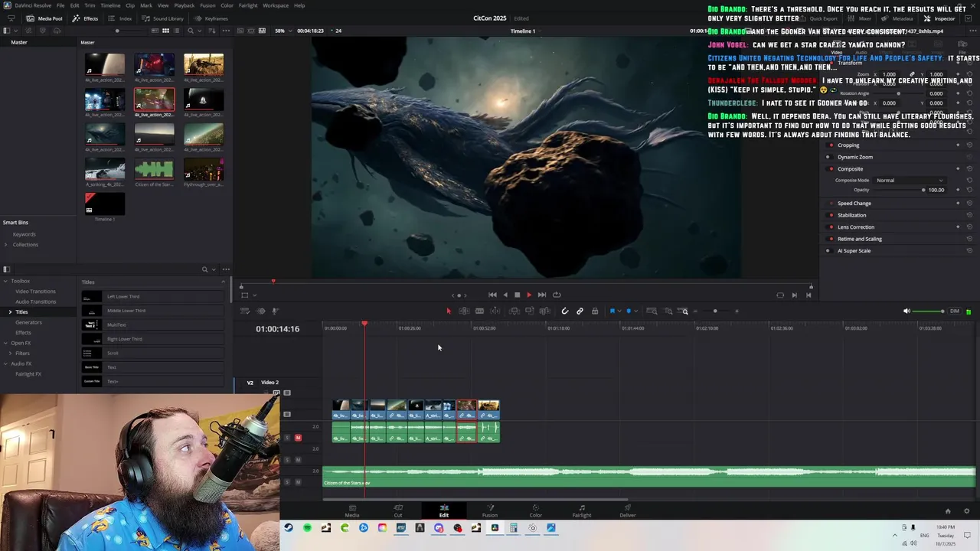Expand the Audio FX tree node
The height and width of the screenshot is (551, 980).
pyautogui.click(x=6, y=364)
